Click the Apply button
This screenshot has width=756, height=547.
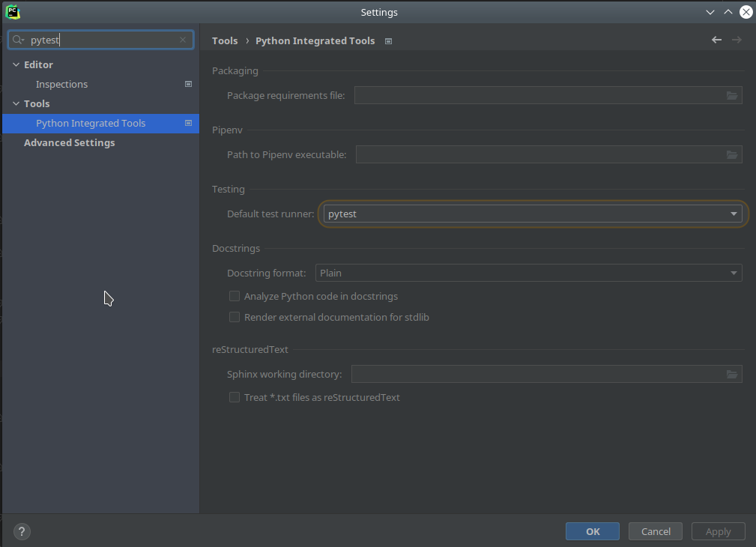point(719,531)
